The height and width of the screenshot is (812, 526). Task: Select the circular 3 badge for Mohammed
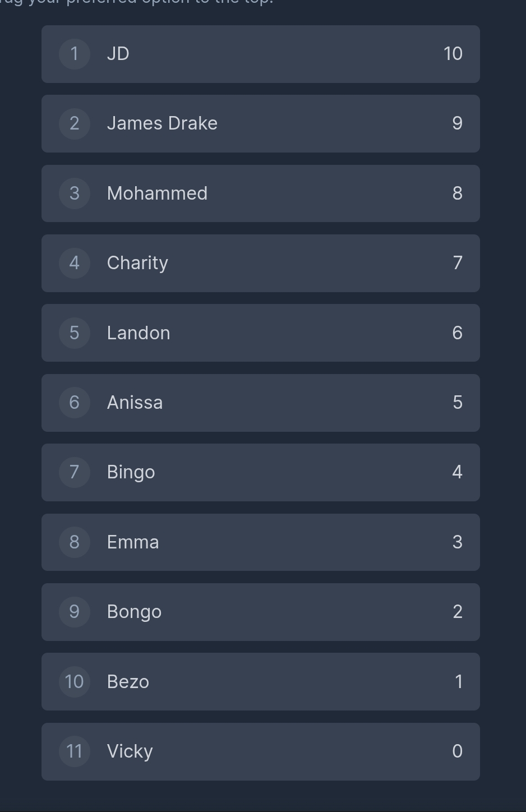pos(75,193)
